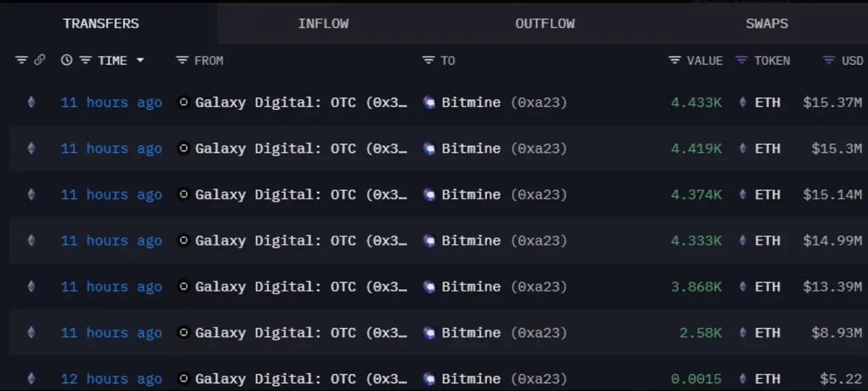The width and height of the screenshot is (868, 391).
Task: Open Galaxy Digital: OTC sender in the 3.868K row
Action: 302,287
